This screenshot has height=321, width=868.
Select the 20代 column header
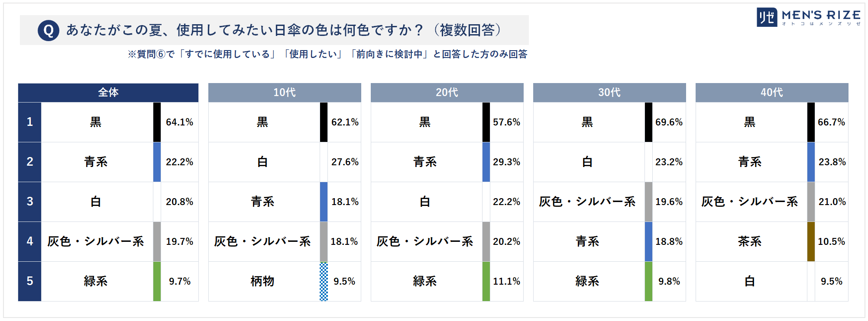point(447,93)
